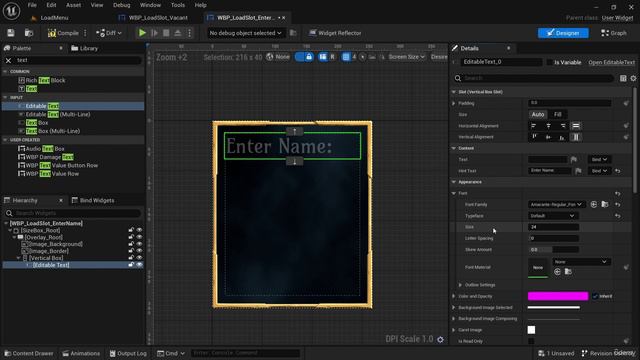This screenshot has height=360, width=640.
Task: Click the Stop simulation button
Action: point(166,33)
